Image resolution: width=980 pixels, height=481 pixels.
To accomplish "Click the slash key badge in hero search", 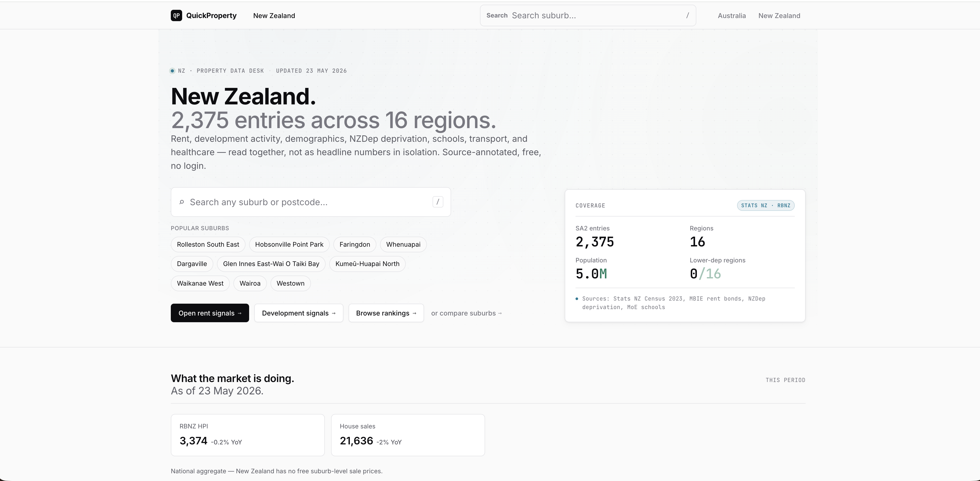I will coord(438,202).
